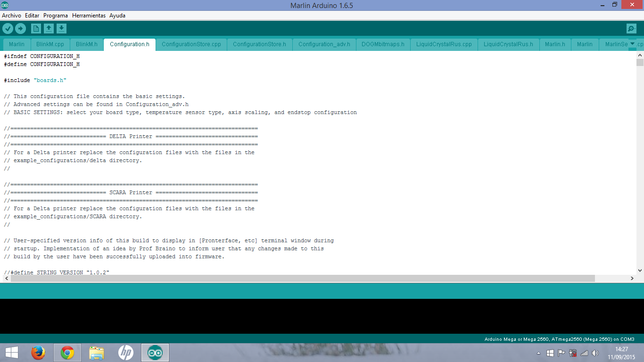Switch to the LiquidCrystalRus.cpp tab

point(444,44)
